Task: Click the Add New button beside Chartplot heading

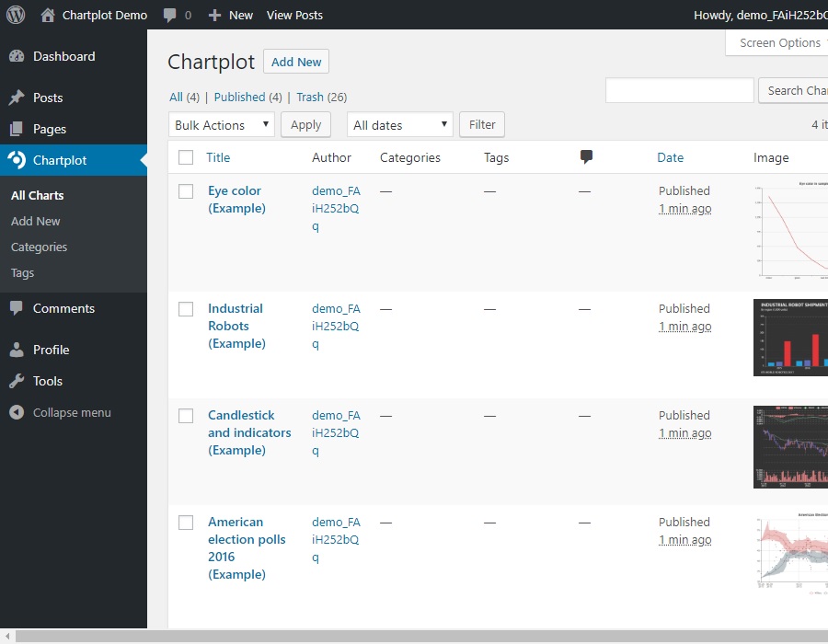Action: click(296, 62)
